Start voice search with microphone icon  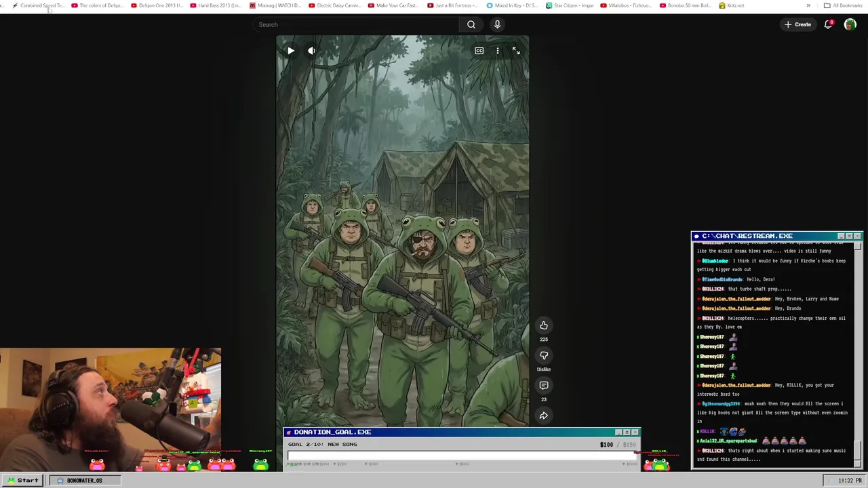(497, 24)
